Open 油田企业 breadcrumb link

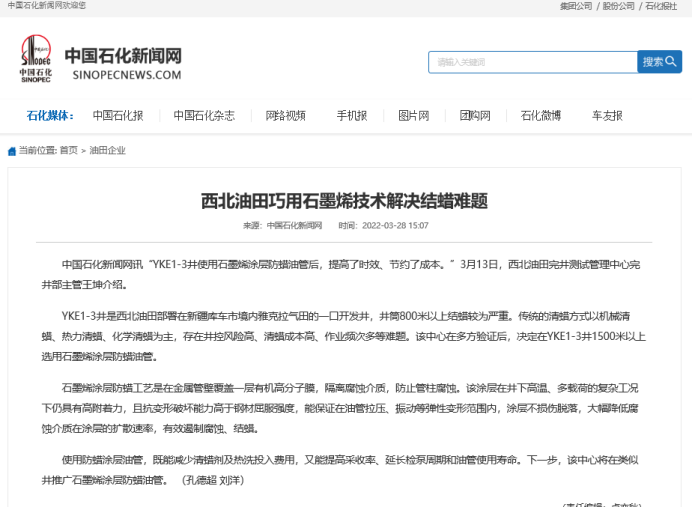pyautogui.click(x=107, y=150)
